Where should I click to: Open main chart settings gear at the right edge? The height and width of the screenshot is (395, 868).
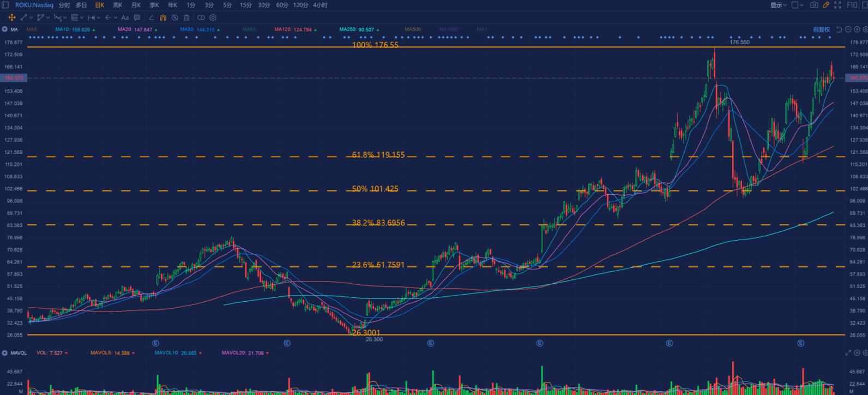(x=865, y=29)
